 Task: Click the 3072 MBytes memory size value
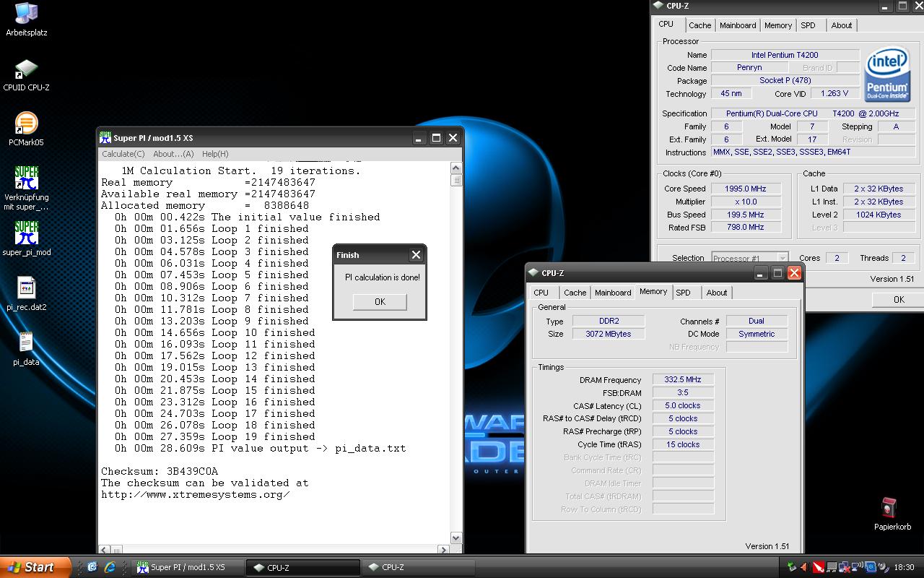(x=609, y=334)
